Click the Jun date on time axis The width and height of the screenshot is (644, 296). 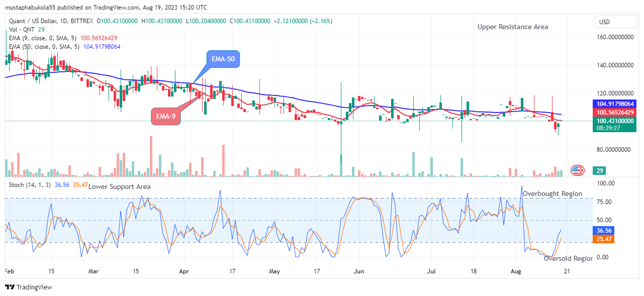[x=359, y=270]
